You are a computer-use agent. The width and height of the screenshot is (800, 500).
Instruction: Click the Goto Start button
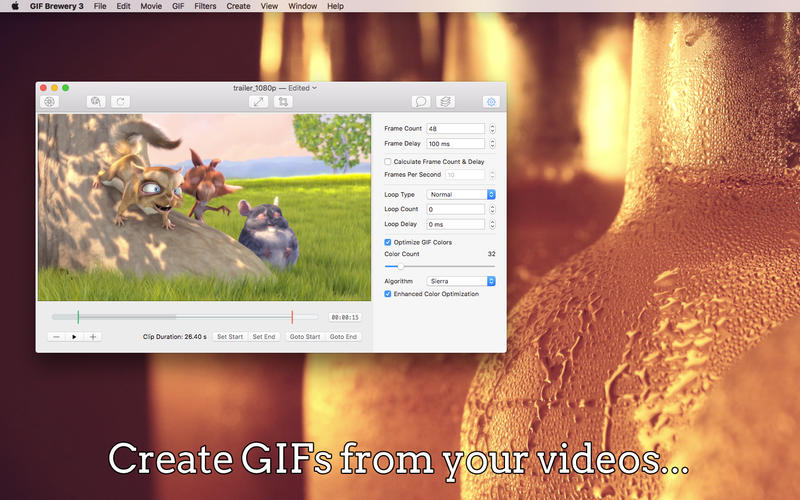click(x=305, y=337)
